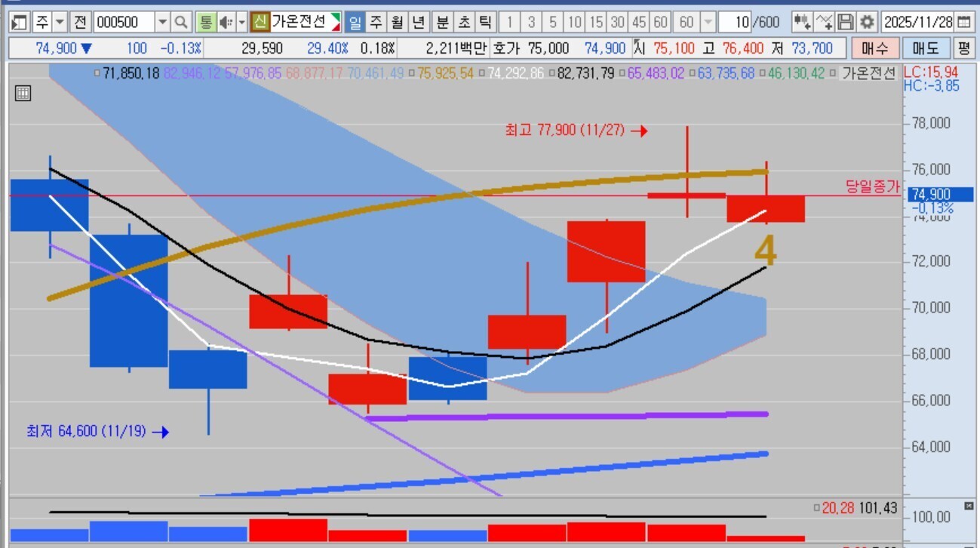The width and height of the screenshot is (980, 548).
Task: Expand the 60 minute interval dropdown
Action: 708,22
